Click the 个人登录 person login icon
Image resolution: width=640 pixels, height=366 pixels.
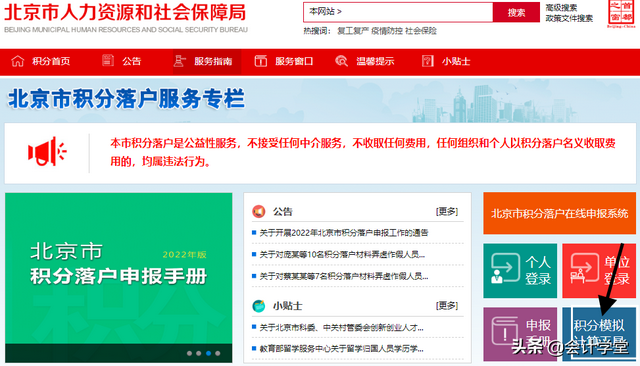tap(505, 268)
